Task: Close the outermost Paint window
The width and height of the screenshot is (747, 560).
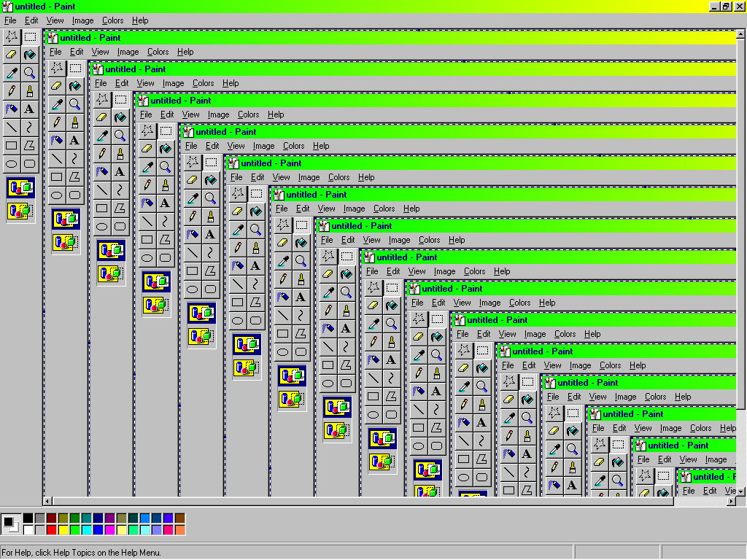Action: coord(740,7)
